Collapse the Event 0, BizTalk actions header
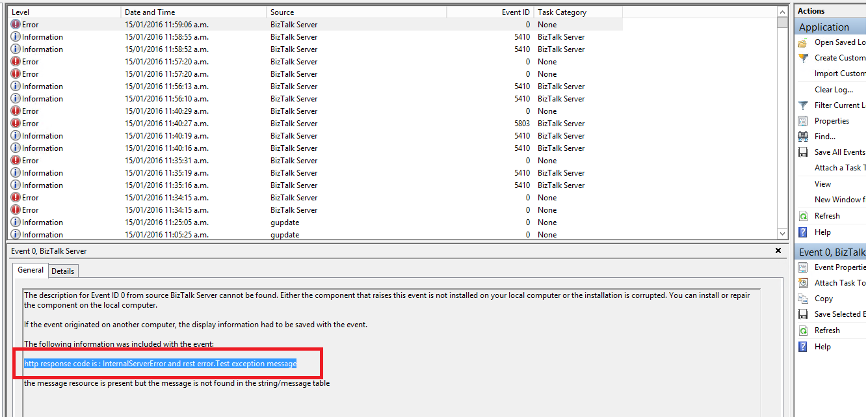 (831, 252)
